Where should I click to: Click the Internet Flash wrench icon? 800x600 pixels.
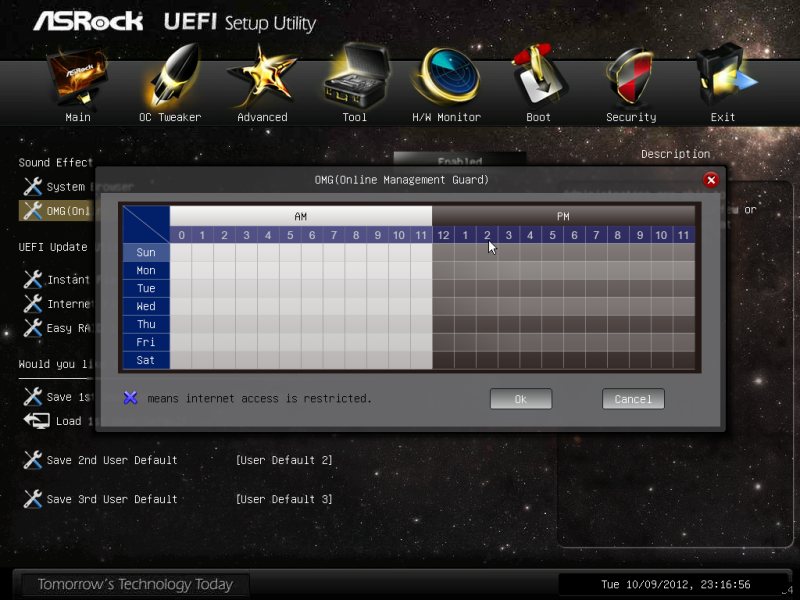coord(33,304)
